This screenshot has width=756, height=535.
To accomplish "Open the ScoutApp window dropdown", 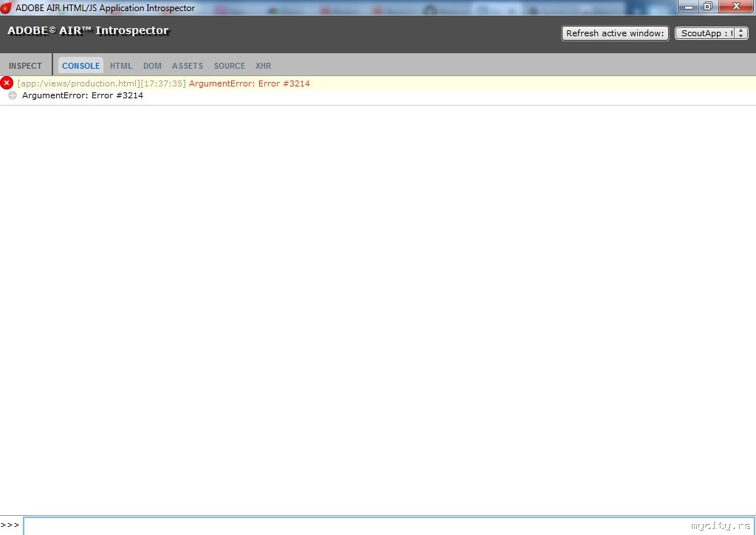I will click(712, 33).
